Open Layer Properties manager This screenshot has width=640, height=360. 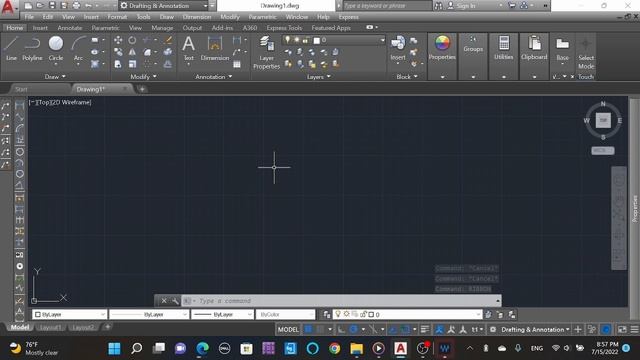pyautogui.click(x=266, y=52)
